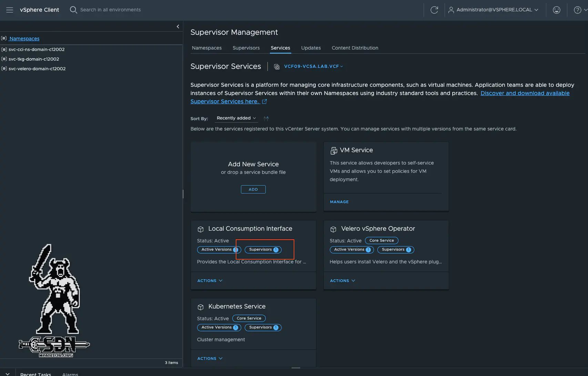Click the vCenter icon beside VCF09-VCSA.LAB.VCF
The image size is (588, 376).
(276, 67)
